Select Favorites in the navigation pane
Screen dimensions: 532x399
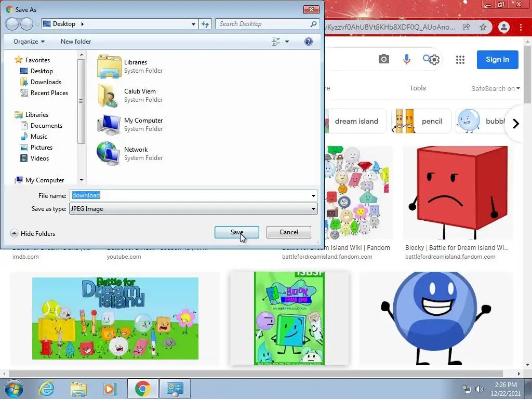(33, 60)
